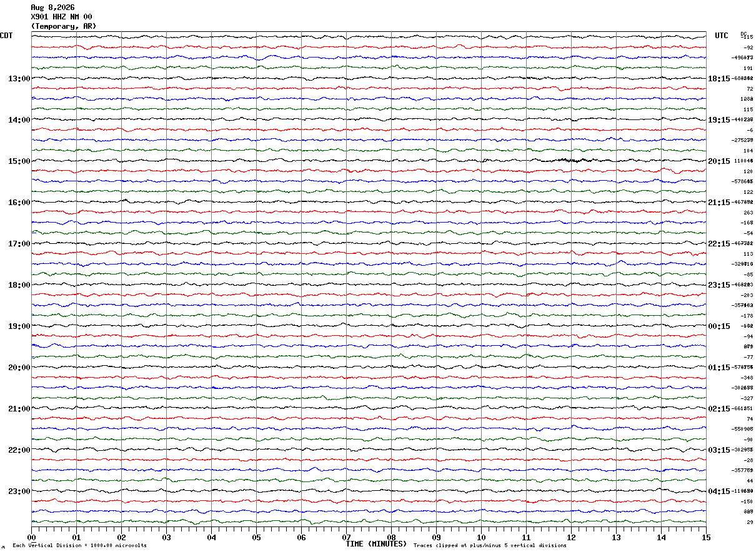Click the 11 minute tick label
The image size is (756, 554).
tap(526, 537)
